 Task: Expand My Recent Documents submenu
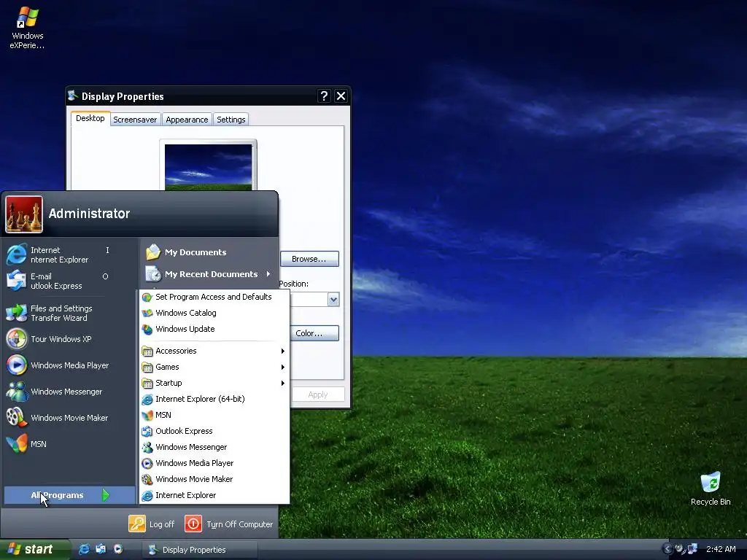click(x=209, y=274)
